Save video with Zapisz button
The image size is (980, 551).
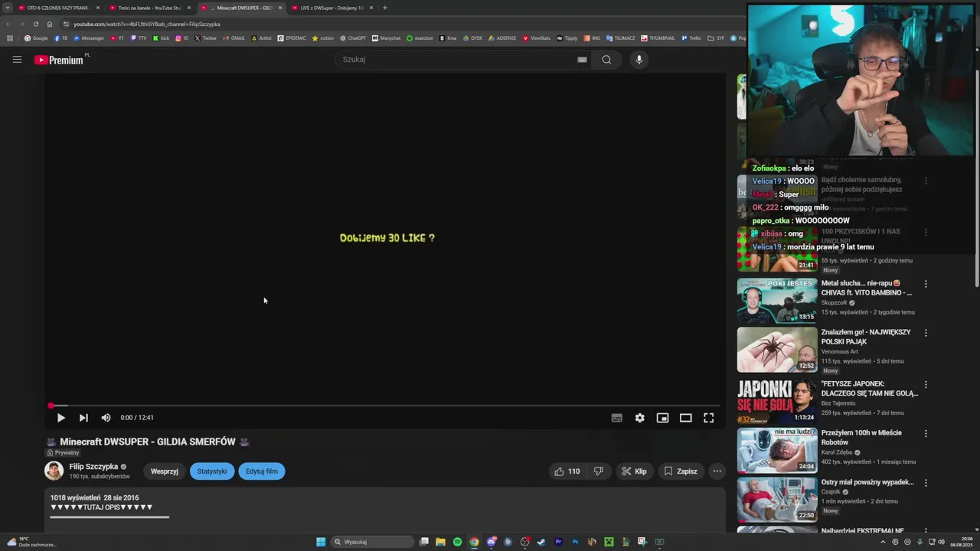pos(681,471)
